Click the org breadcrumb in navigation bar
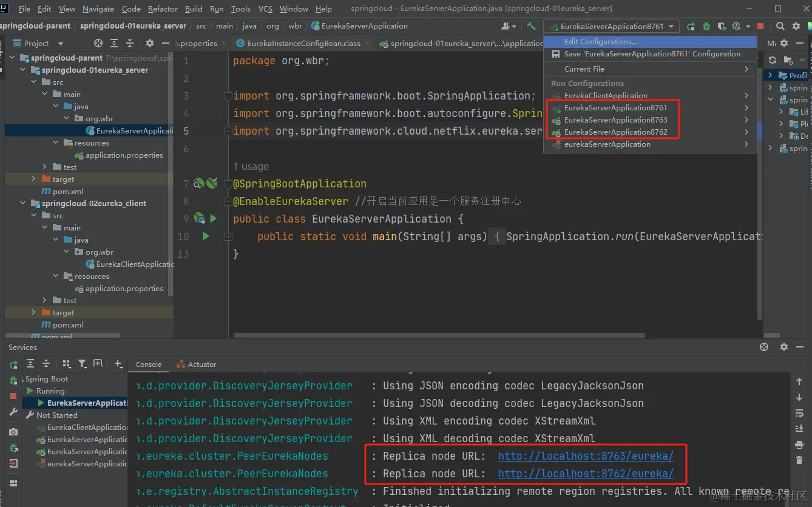The width and height of the screenshot is (812, 507). 272,26
